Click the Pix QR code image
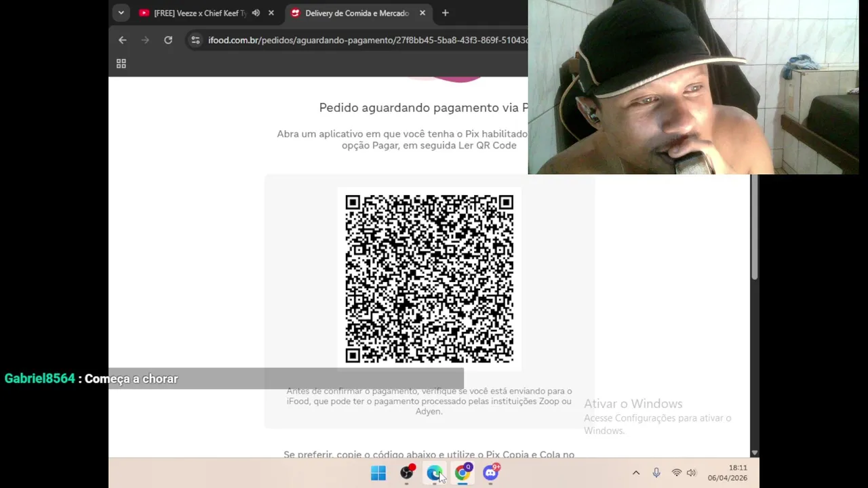Viewport: 868px width, 488px height. tap(429, 279)
